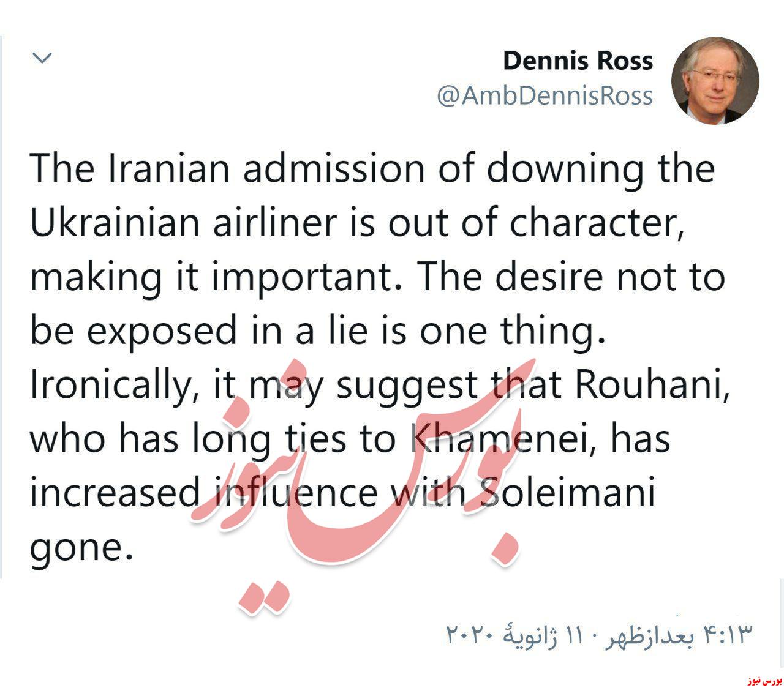
Task: Open Dennis Ross's profile photo
Action: tap(715, 80)
